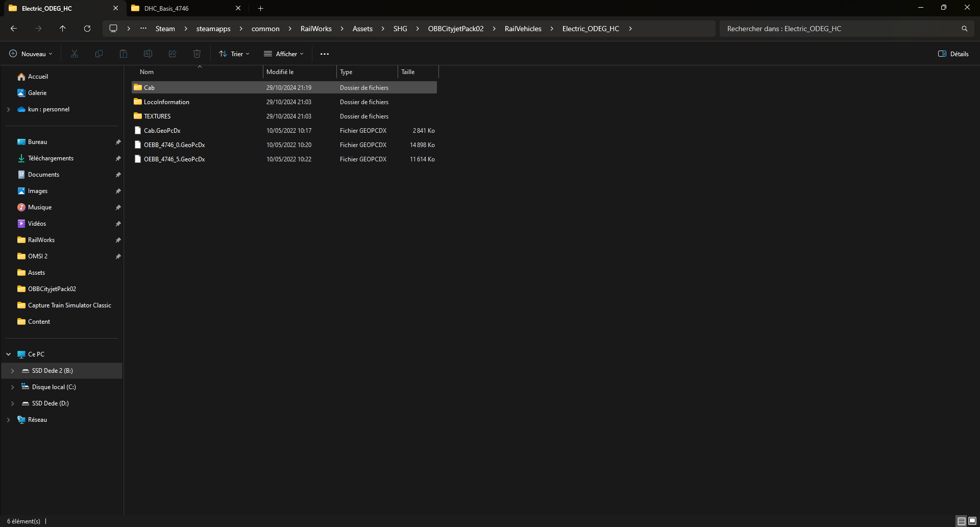Image resolution: width=980 pixels, height=527 pixels.
Task: Click the Paste clipboard icon
Action: point(124,54)
